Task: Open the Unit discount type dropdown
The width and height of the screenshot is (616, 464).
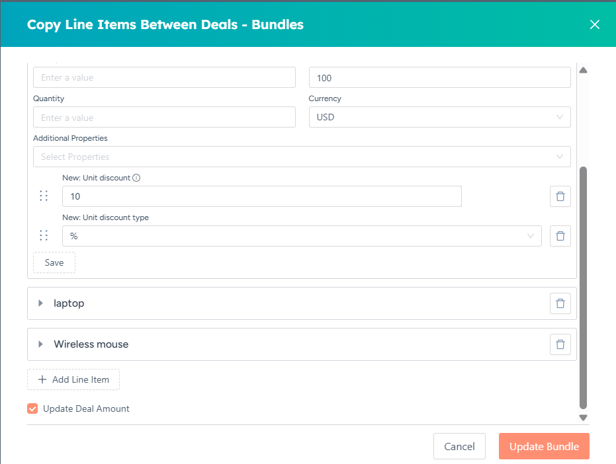Action: (x=302, y=236)
